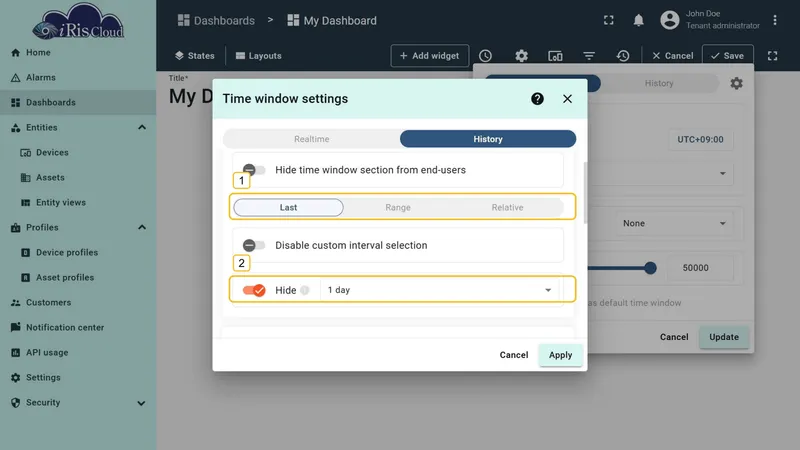The width and height of the screenshot is (800, 450).
Task: Click Cancel next to the Update button
Action: [x=673, y=337]
